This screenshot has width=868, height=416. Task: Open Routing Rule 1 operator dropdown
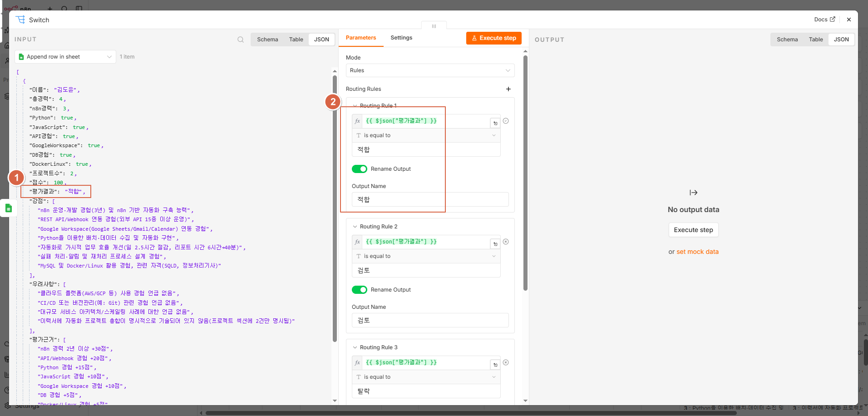(426, 135)
